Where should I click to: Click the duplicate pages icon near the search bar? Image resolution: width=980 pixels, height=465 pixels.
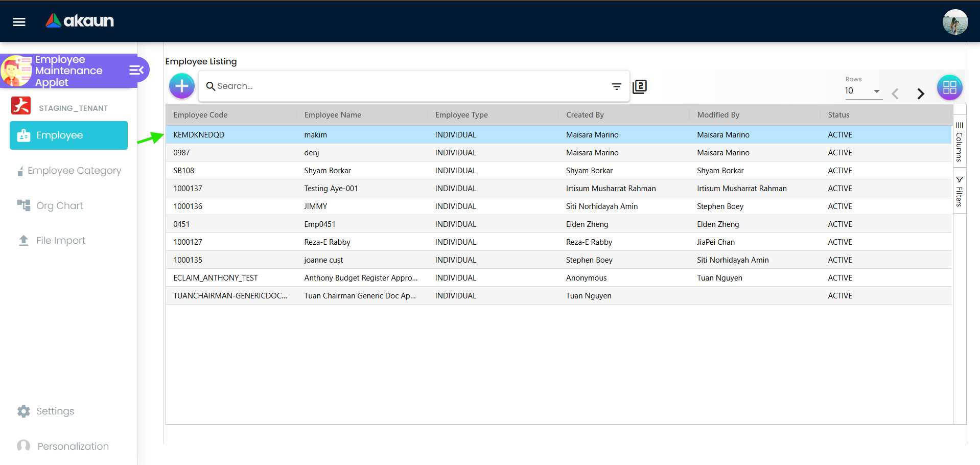click(x=640, y=86)
